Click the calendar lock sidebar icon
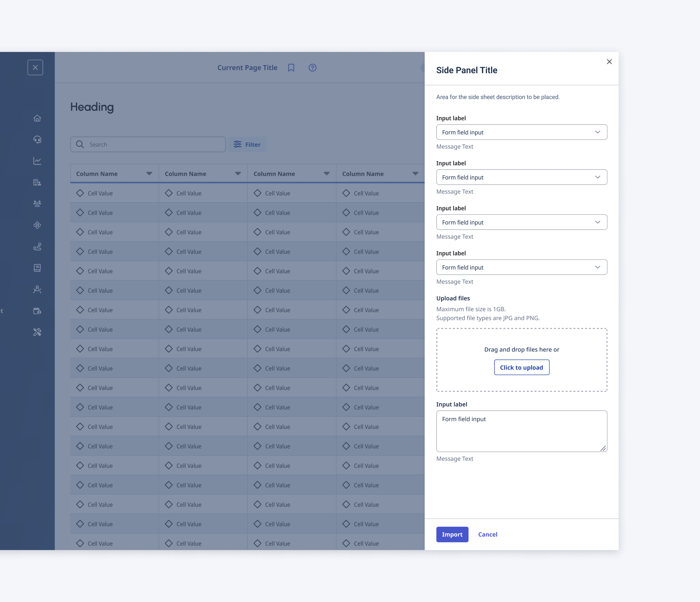Image resolution: width=700 pixels, height=602 pixels. 37,311
